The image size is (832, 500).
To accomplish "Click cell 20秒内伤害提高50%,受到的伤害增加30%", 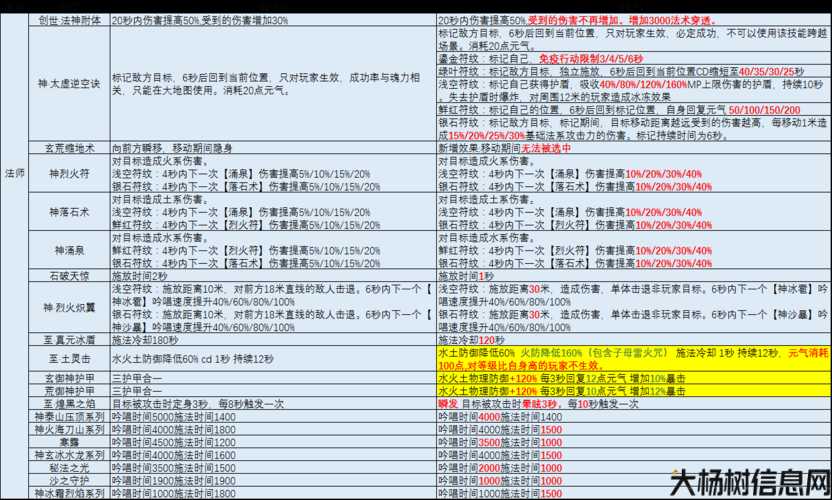I will tap(273, 20).
